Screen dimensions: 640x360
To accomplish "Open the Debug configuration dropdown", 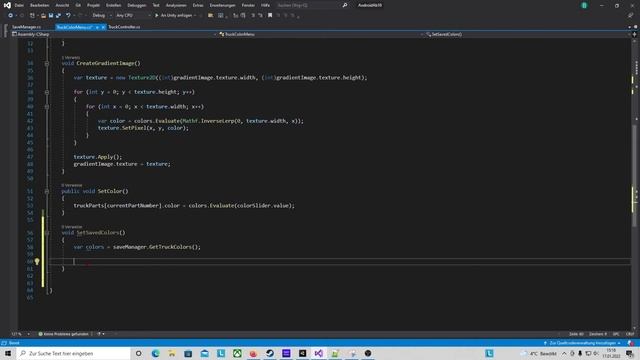I will pos(102,16).
